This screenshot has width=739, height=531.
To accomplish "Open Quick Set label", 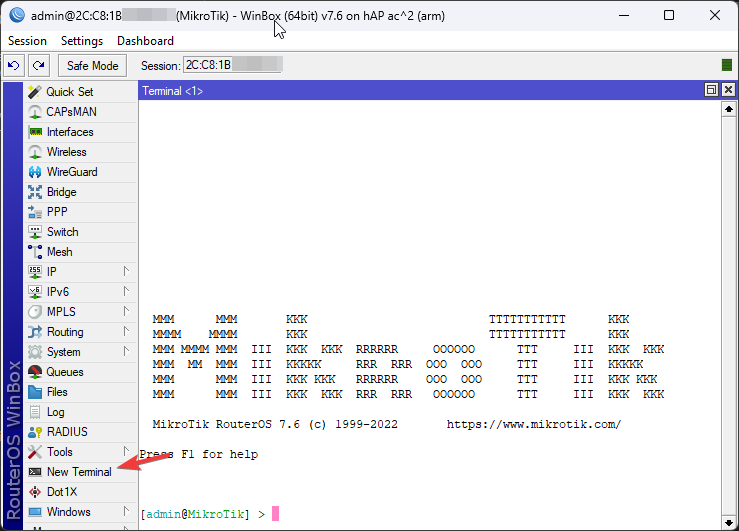I will 70,92.
